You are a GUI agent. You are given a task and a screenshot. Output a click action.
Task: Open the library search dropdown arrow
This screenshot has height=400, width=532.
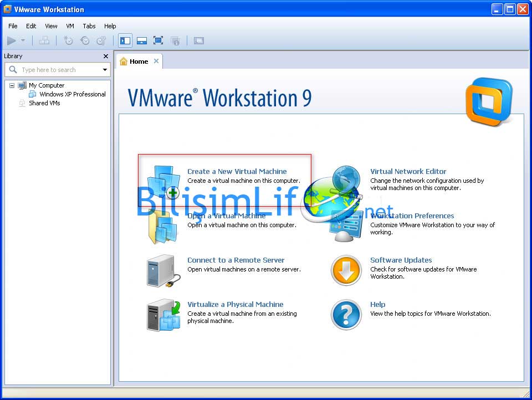point(105,70)
